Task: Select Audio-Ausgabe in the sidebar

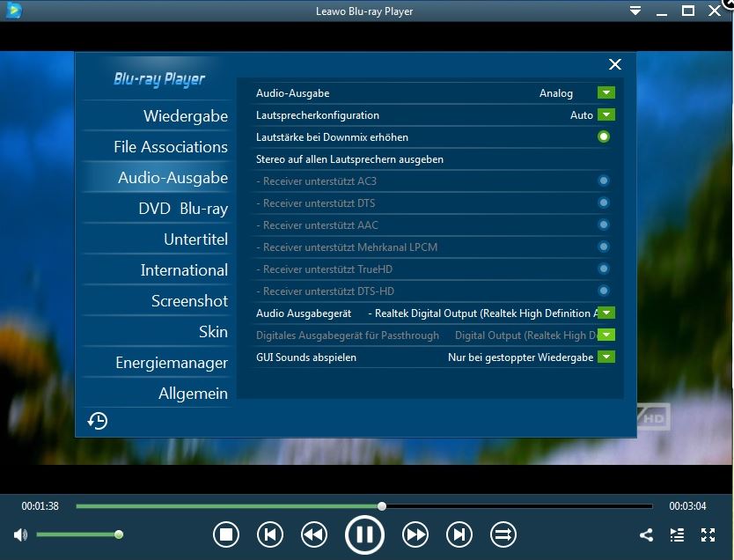Action: [172, 178]
